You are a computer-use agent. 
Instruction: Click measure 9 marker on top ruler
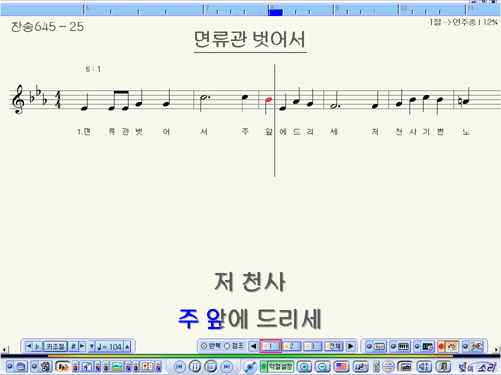coord(337,9)
